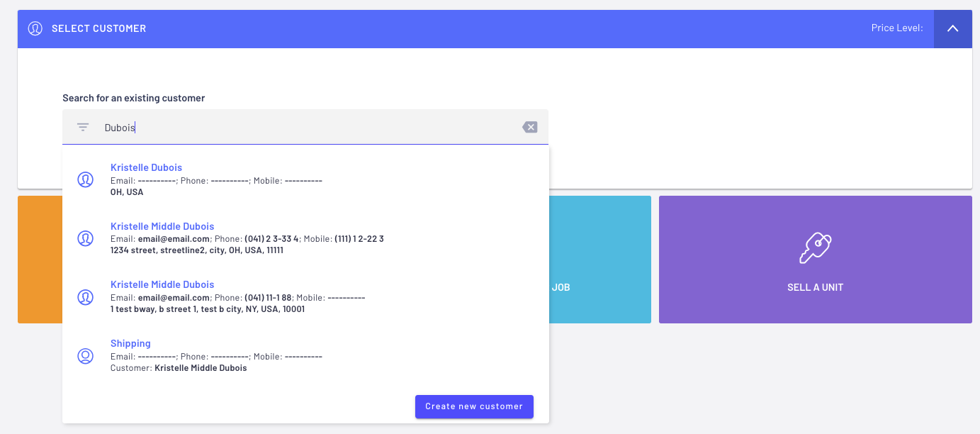Viewport: 980px width, 434px height.
Task: Click phone number (041) 11-1 88
Action: (268, 298)
